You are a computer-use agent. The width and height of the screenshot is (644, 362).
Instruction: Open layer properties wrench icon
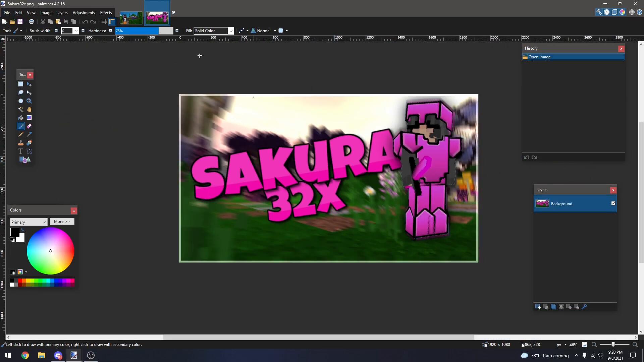[x=584, y=307]
